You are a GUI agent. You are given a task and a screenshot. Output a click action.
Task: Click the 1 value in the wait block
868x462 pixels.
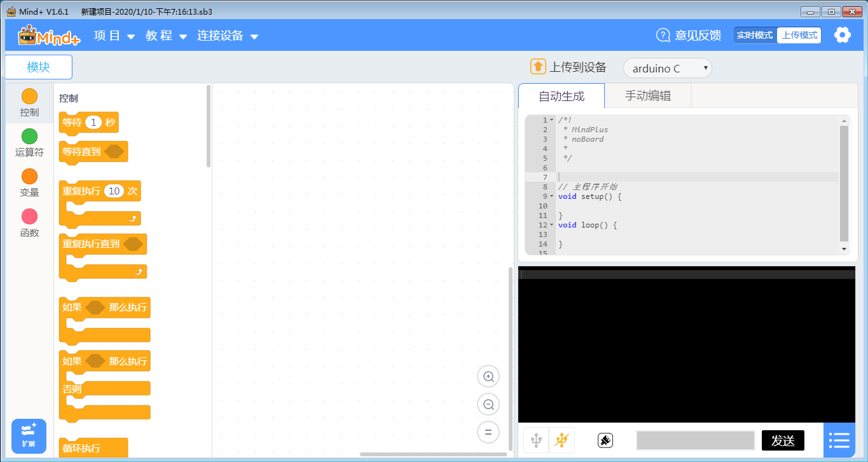point(93,123)
